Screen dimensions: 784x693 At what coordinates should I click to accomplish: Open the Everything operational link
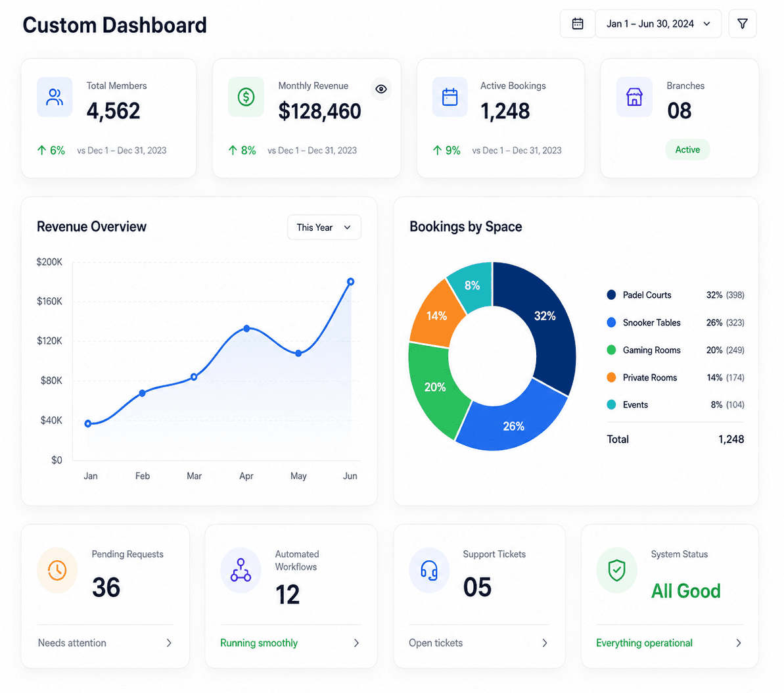tap(644, 643)
